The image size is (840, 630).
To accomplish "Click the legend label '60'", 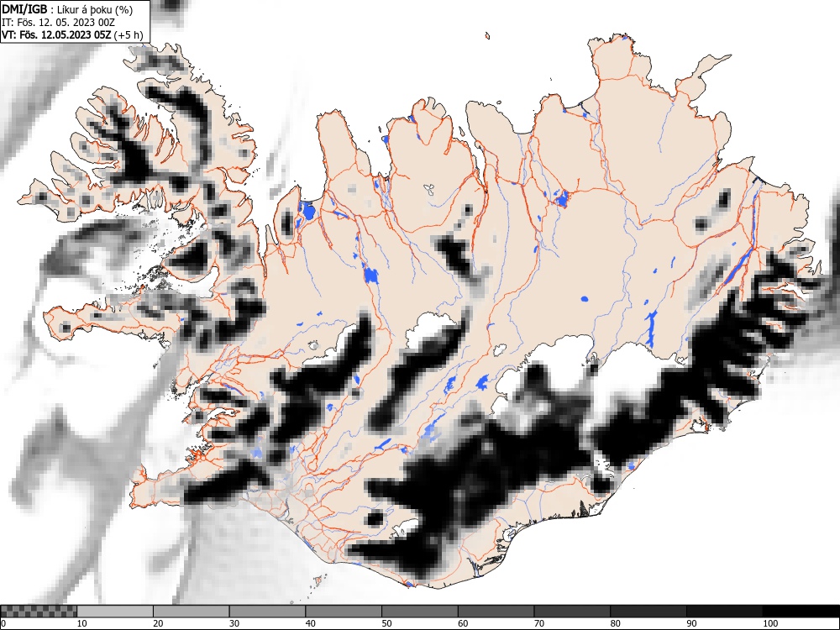I will coord(462,623).
